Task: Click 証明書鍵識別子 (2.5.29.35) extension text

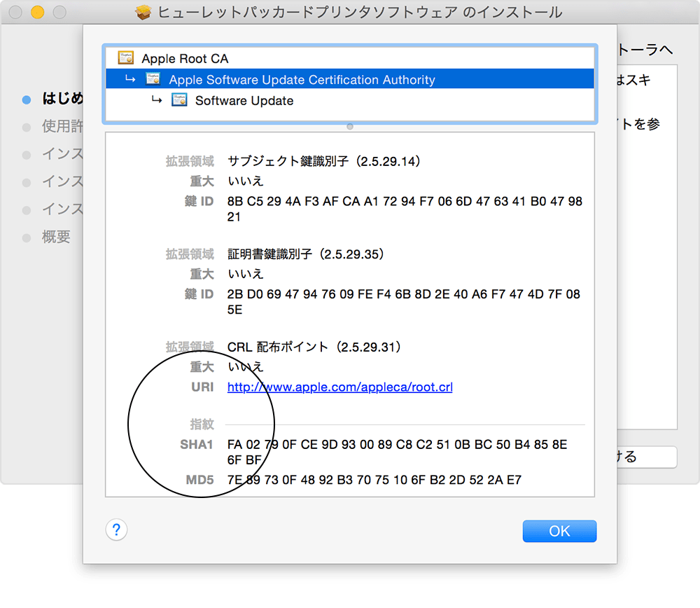Action: click(306, 254)
